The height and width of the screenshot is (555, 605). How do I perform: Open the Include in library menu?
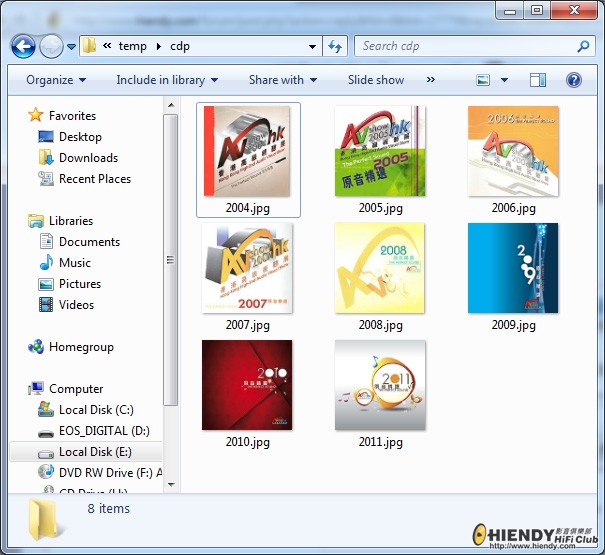[167, 80]
